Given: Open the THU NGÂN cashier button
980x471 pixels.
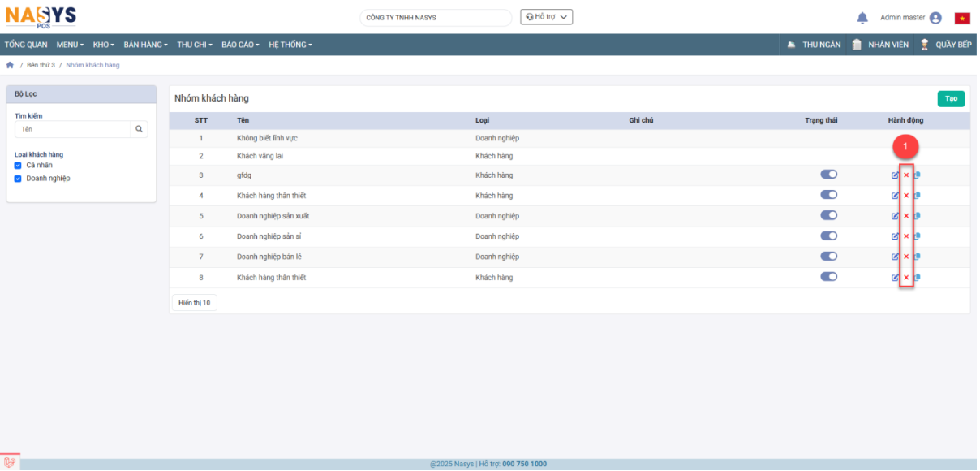Looking at the screenshot, I should pos(814,45).
